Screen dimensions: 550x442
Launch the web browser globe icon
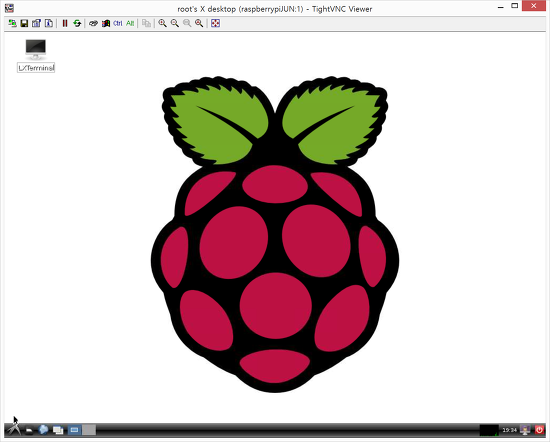point(43,429)
